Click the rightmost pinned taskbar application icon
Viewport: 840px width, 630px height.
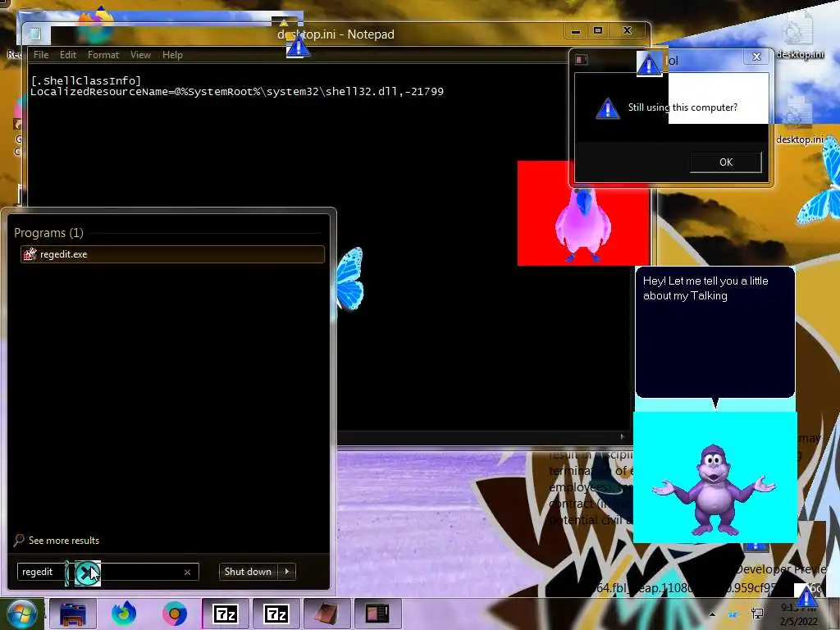[x=377, y=614]
